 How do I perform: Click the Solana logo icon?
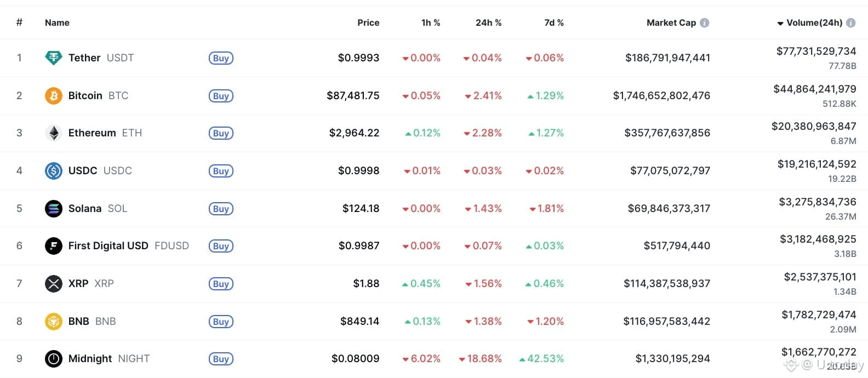[x=53, y=209]
